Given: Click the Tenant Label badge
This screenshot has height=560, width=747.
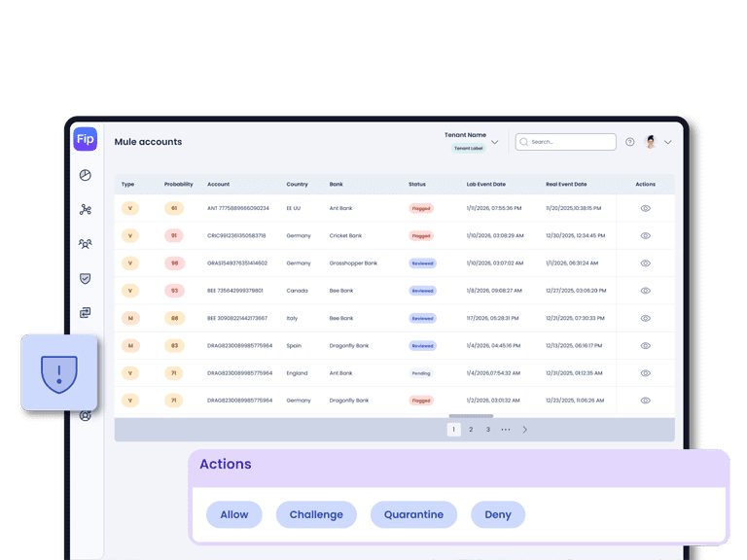Looking at the screenshot, I should coord(468,148).
